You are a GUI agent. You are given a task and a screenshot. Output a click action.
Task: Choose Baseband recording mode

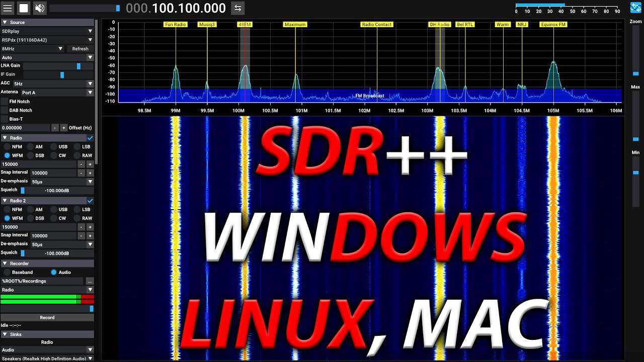click(8, 272)
